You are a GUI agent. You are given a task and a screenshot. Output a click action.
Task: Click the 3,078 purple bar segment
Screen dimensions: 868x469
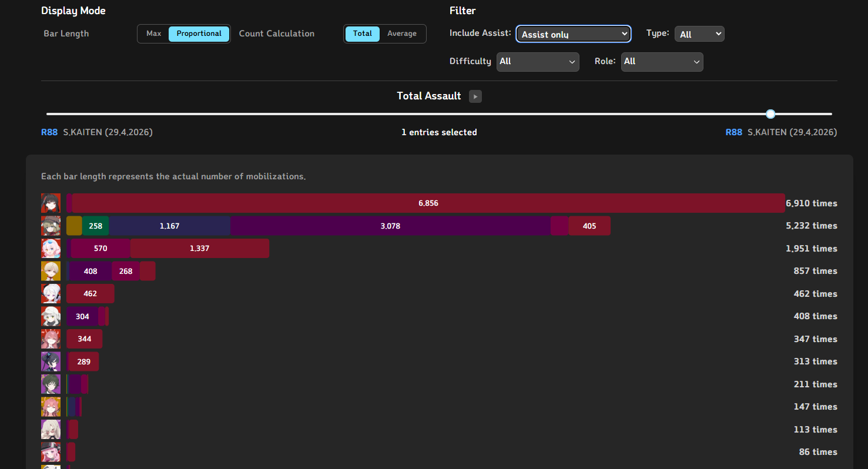click(390, 226)
